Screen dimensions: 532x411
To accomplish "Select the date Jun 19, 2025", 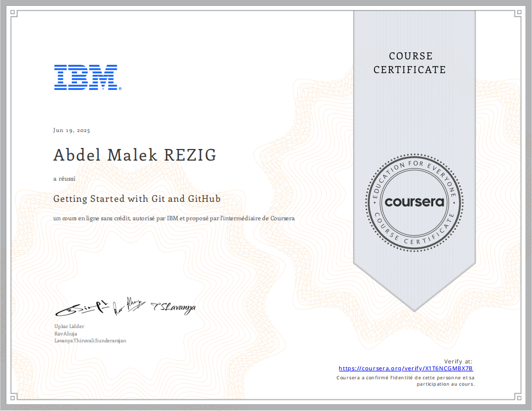I will 71,130.
